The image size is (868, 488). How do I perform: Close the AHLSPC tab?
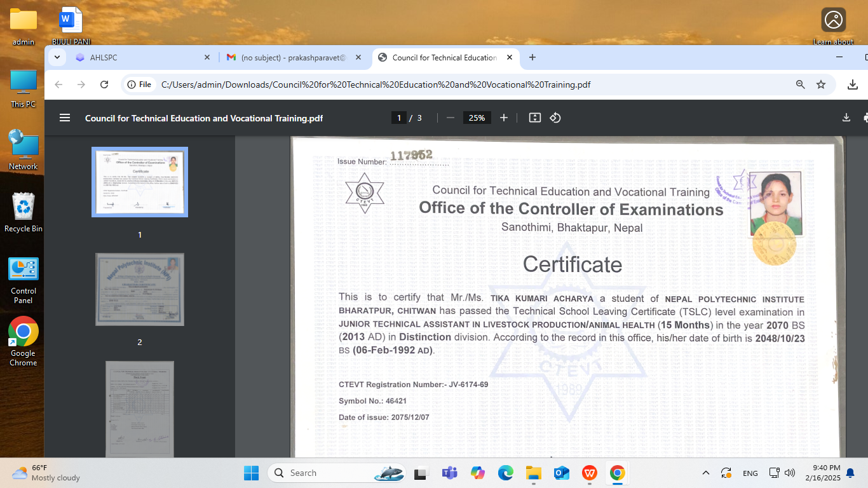(207, 57)
